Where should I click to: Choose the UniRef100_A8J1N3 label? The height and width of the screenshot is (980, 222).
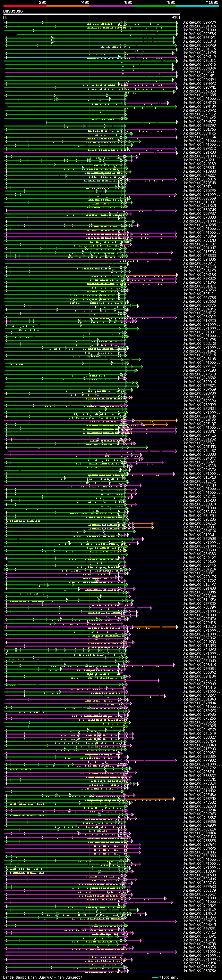[199, 240]
